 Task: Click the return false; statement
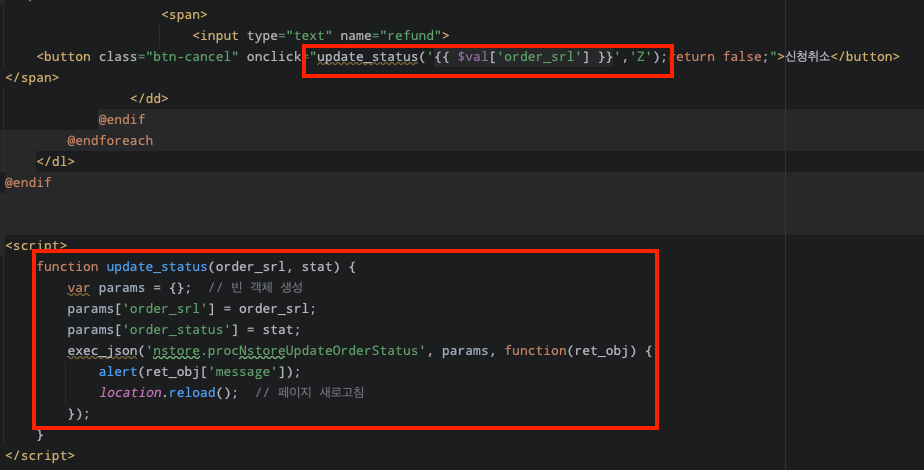[x=720, y=57]
